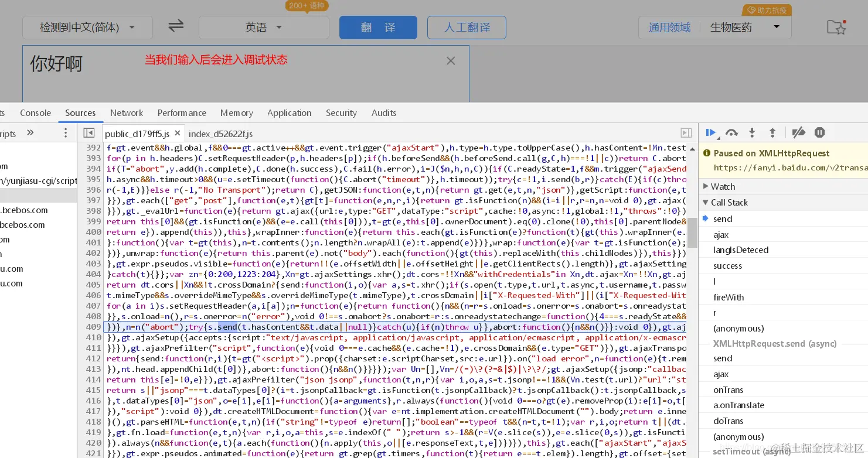868x458 pixels.
Task: Switch to the Memory tab
Action: click(x=237, y=112)
